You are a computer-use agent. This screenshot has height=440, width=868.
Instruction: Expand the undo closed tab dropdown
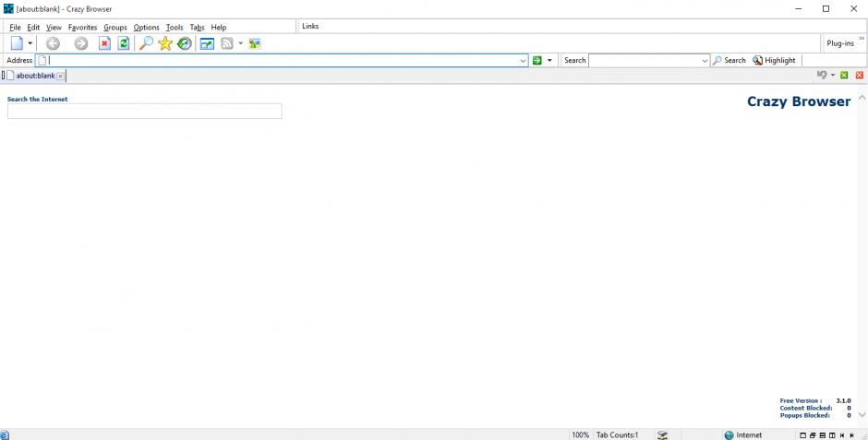tap(832, 75)
